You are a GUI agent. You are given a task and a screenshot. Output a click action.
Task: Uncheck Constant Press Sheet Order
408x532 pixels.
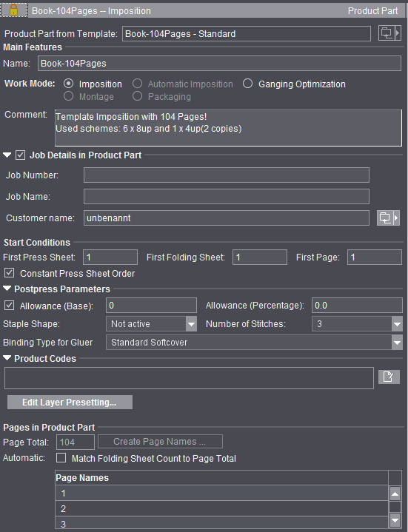click(9, 272)
